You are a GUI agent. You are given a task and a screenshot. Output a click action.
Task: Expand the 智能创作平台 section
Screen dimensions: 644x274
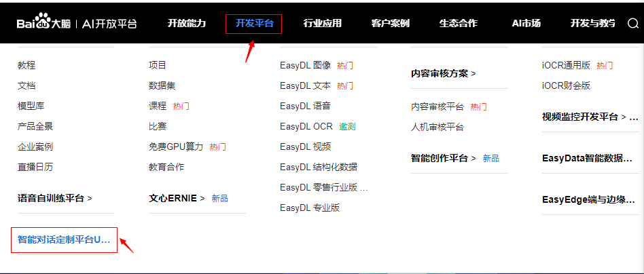(443, 158)
